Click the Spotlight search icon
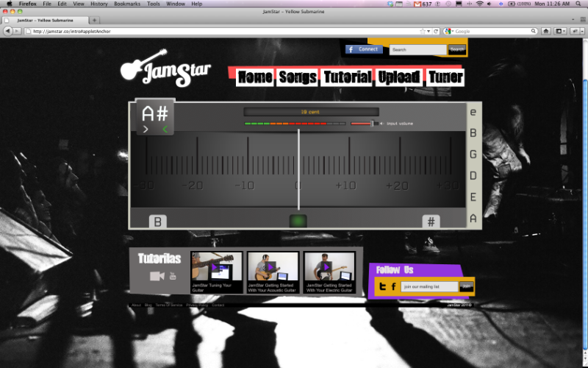The image size is (588, 368). click(x=578, y=4)
